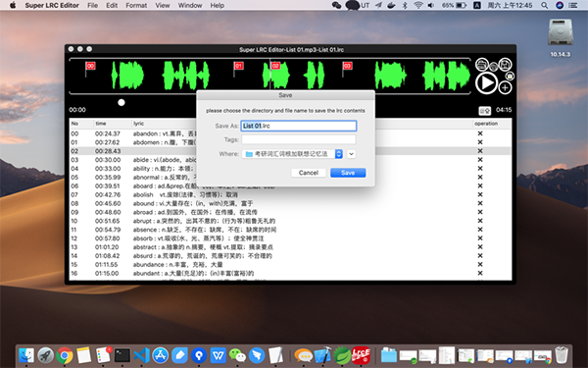Image resolution: width=588 pixels, height=368 pixels.
Task: Click the time cell 00:42.76
Action: [x=108, y=194]
